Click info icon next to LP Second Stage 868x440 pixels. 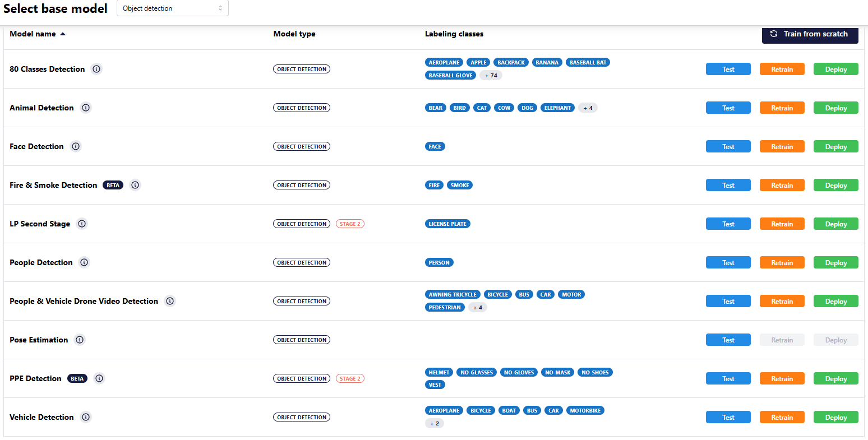click(x=82, y=224)
